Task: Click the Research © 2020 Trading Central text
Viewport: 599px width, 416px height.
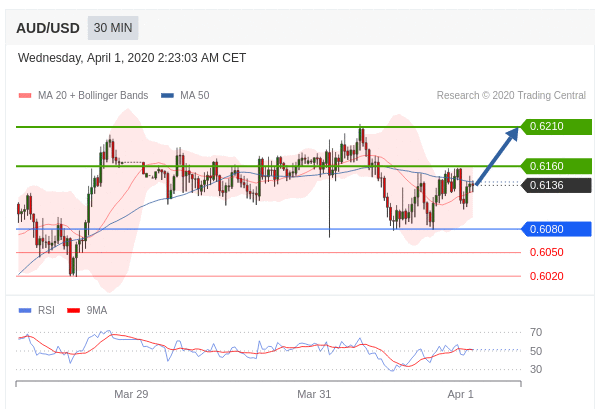Action: [511, 96]
